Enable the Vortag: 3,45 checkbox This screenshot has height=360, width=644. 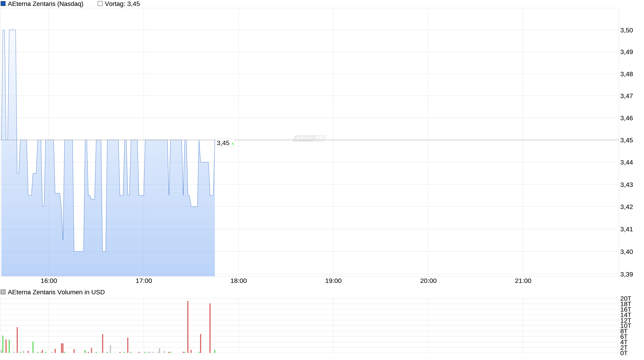pos(100,3)
